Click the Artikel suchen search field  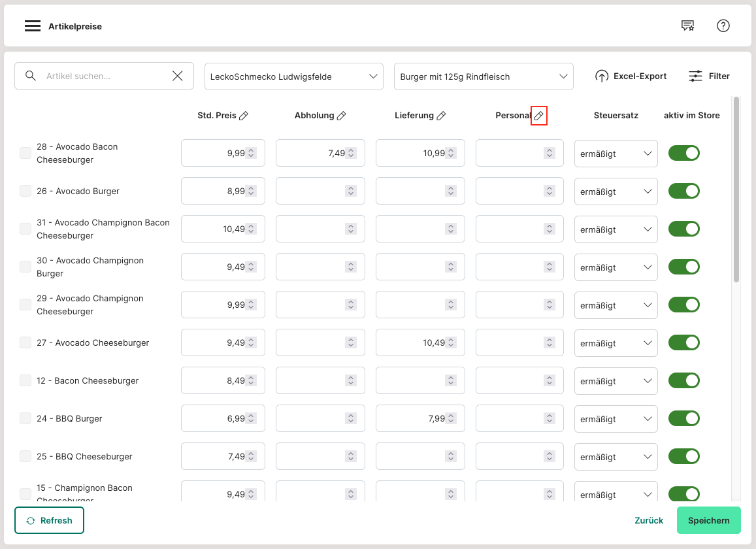105,76
